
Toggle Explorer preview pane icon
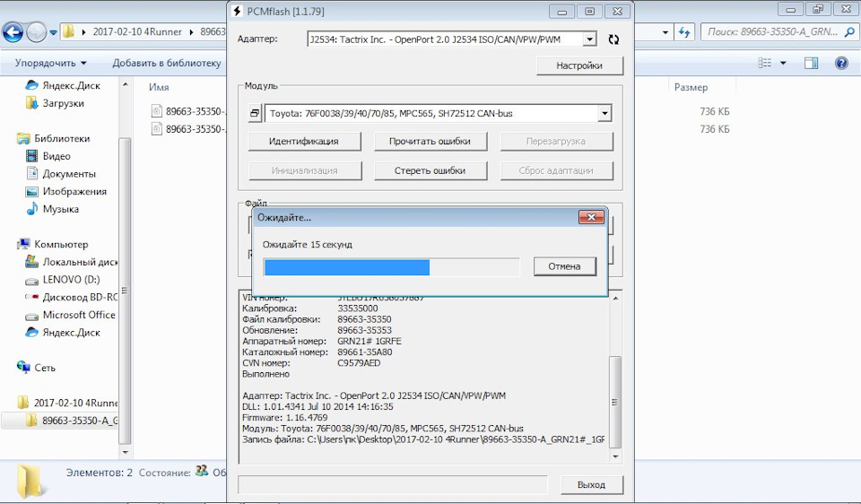tap(811, 63)
